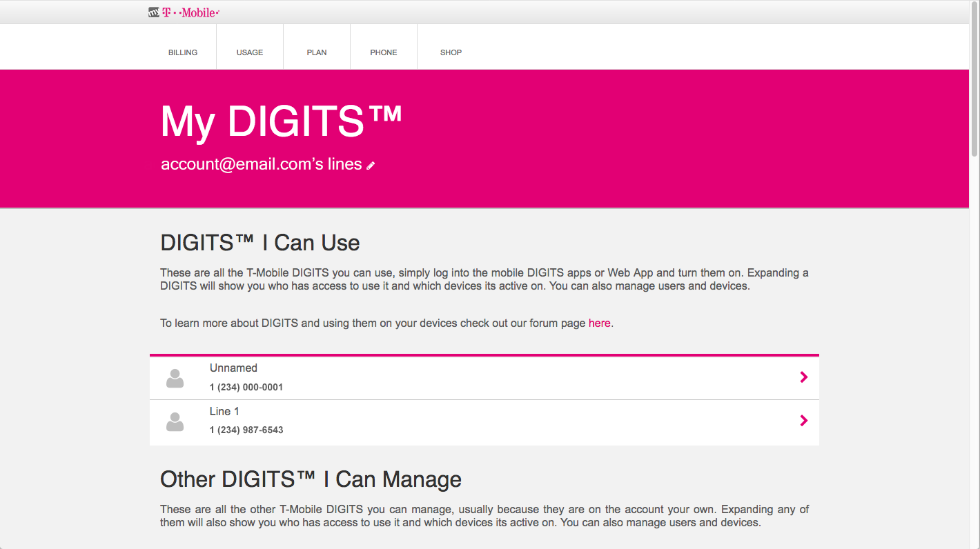Select the Line 1 name text
This screenshot has height=549, width=980.
(224, 412)
